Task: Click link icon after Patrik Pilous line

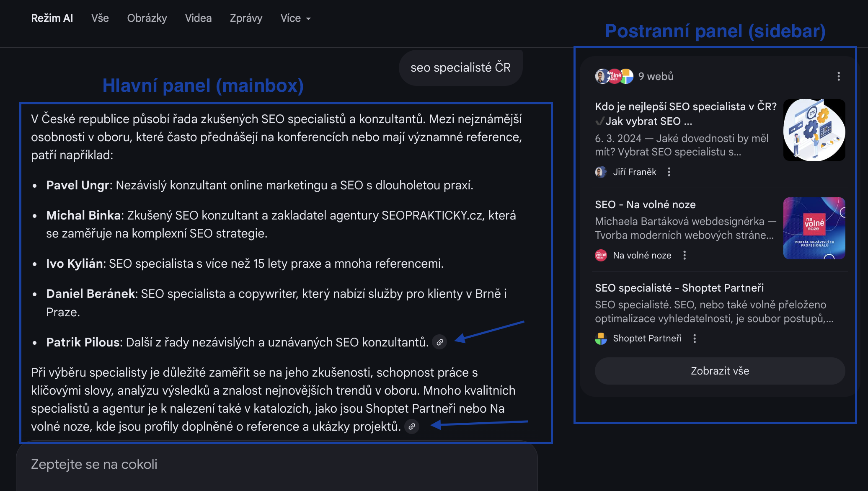Action: (x=439, y=342)
